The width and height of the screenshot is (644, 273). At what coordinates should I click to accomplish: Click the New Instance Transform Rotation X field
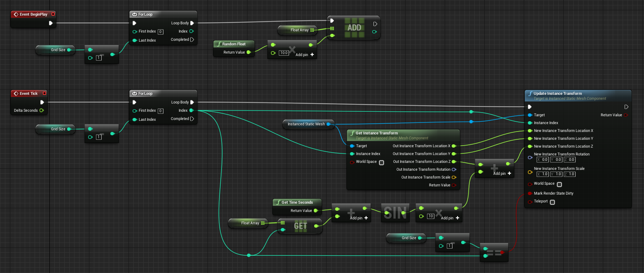(542, 160)
